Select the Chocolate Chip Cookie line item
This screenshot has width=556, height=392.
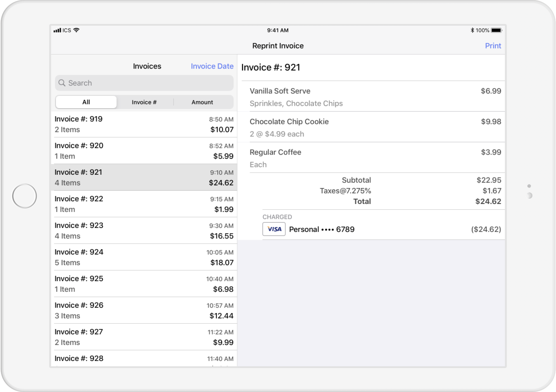pos(371,127)
